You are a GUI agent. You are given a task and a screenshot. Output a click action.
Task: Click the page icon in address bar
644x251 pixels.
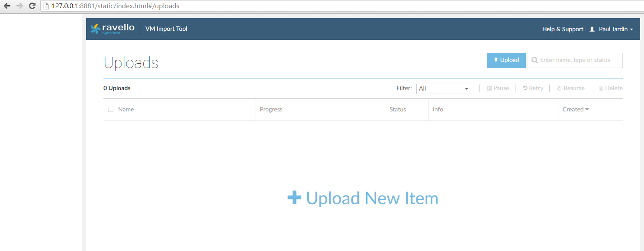[x=46, y=6]
